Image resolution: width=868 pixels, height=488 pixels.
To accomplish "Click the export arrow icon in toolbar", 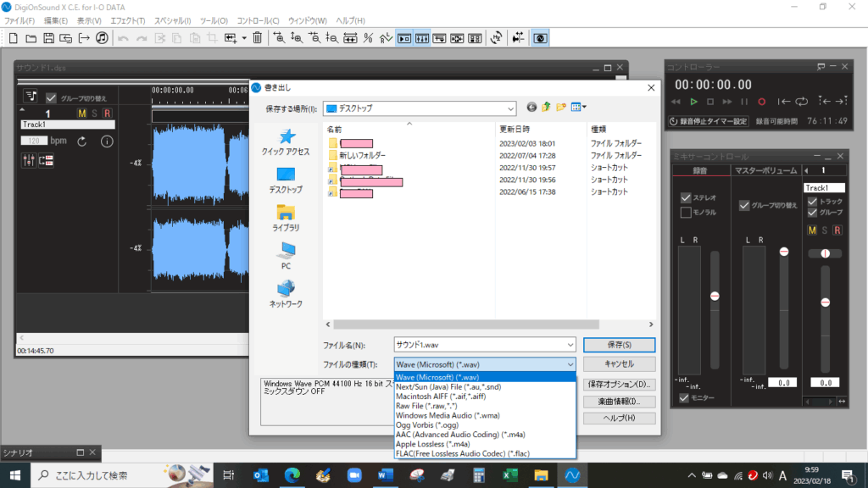I will [x=84, y=38].
